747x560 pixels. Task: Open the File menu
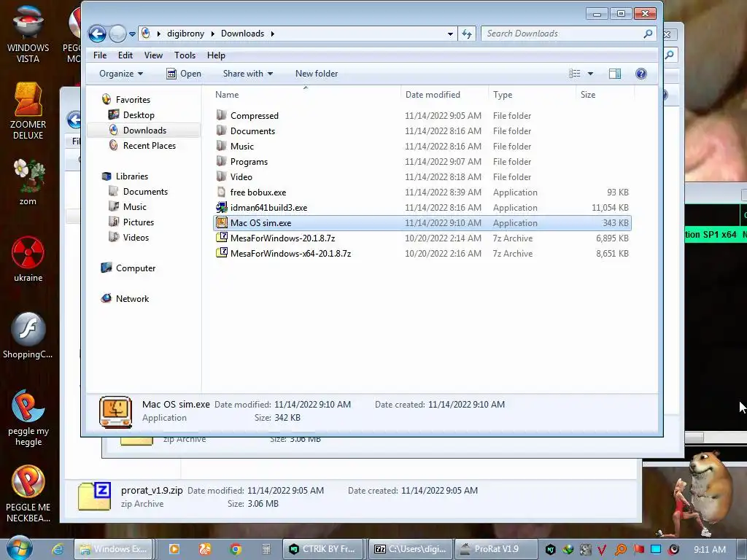click(x=100, y=55)
